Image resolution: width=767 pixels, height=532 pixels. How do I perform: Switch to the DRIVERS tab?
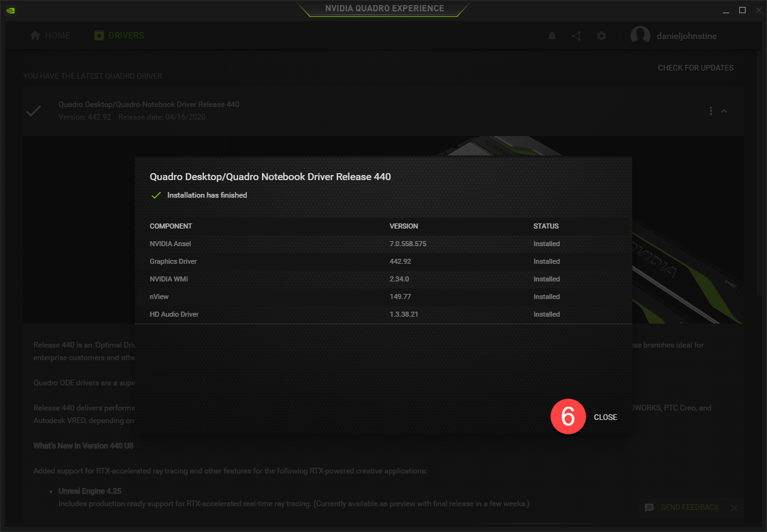(x=119, y=35)
